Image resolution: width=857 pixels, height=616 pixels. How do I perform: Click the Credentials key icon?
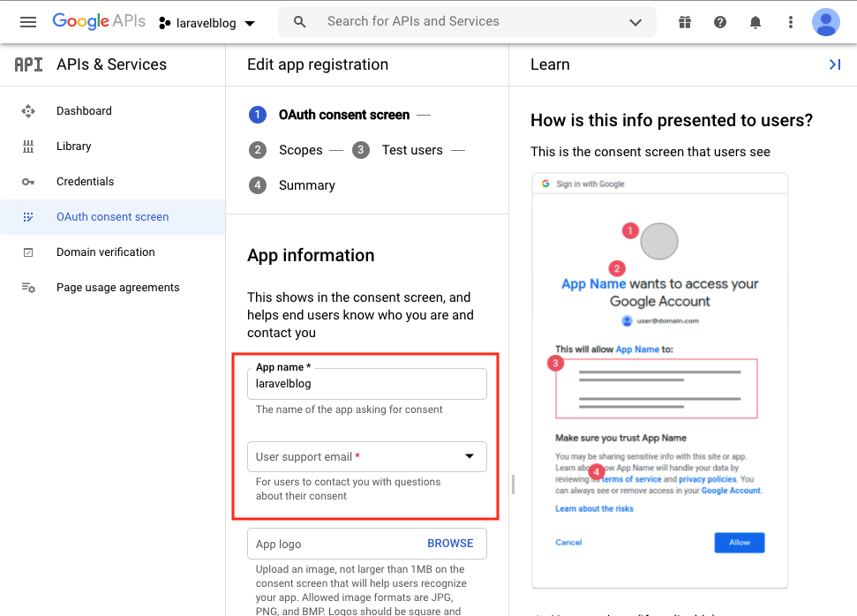[x=28, y=182]
